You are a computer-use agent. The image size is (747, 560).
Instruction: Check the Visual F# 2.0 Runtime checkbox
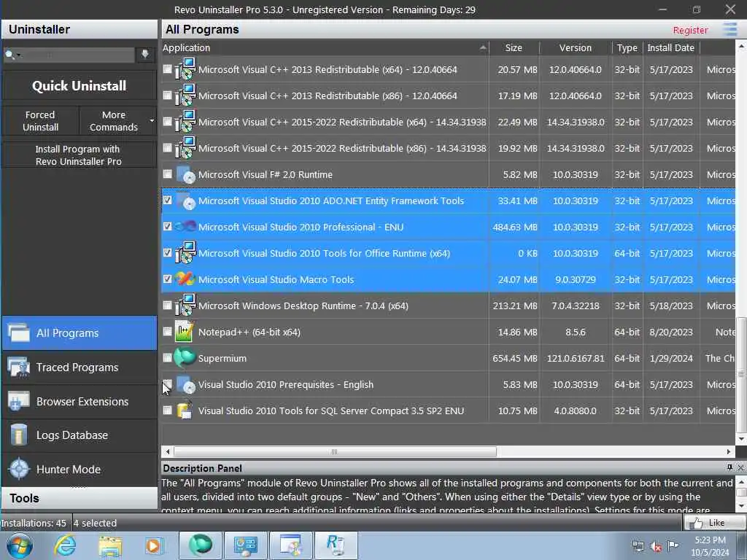pos(167,174)
